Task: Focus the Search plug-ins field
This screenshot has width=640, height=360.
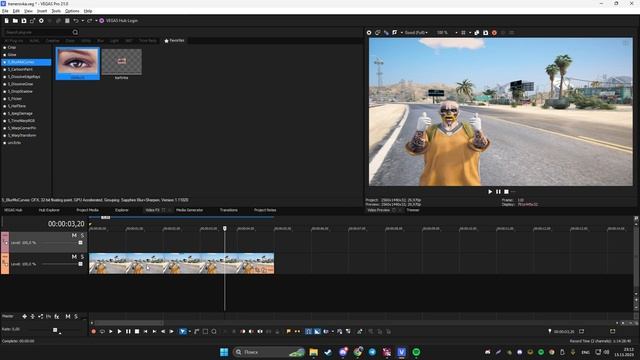Action: [x=37, y=32]
